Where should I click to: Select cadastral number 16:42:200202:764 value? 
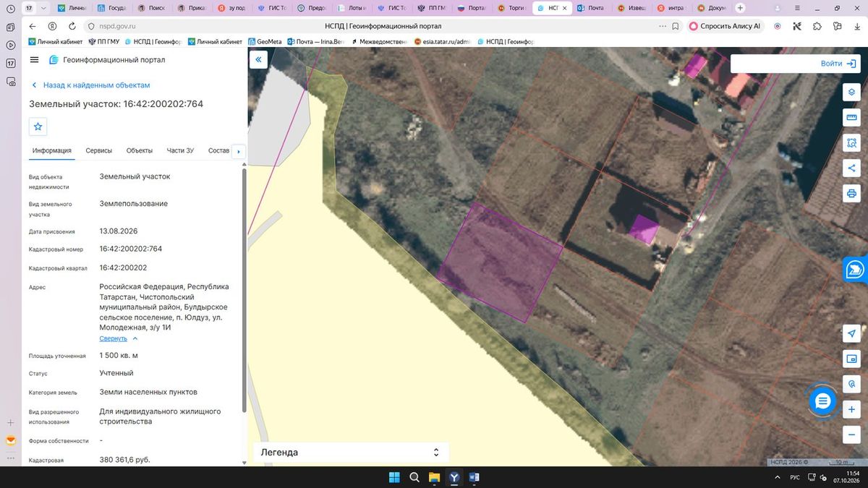tap(131, 249)
